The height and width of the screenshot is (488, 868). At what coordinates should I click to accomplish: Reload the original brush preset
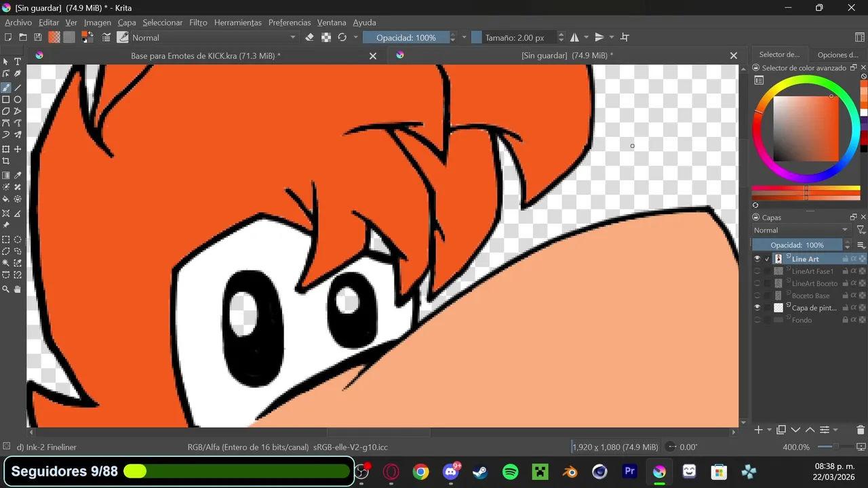coord(342,37)
